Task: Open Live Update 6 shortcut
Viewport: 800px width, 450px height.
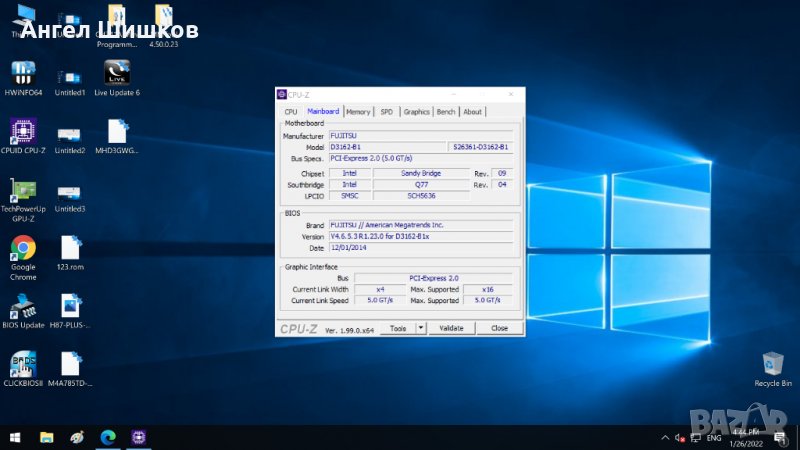Action: click(117, 73)
